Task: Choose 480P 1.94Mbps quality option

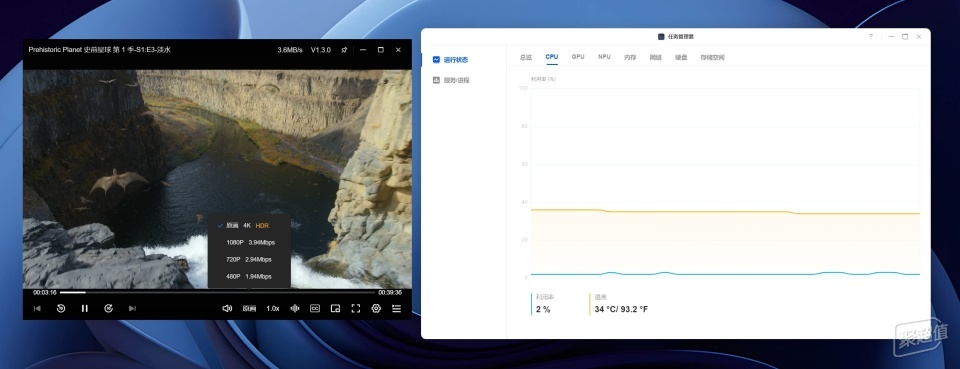Action: click(249, 277)
